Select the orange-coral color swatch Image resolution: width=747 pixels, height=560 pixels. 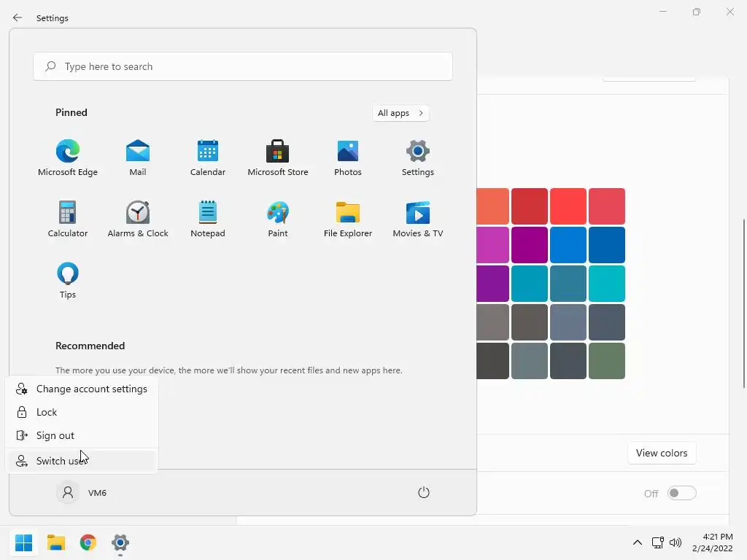[492, 206]
